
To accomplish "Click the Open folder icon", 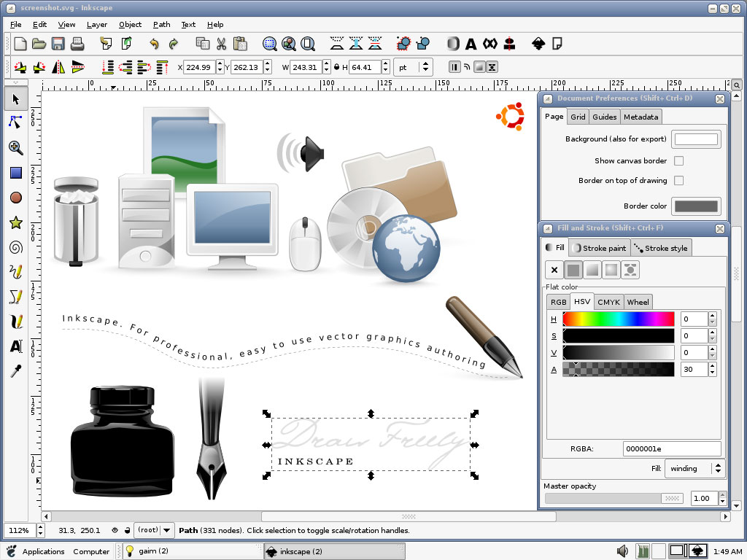I will [39, 44].
